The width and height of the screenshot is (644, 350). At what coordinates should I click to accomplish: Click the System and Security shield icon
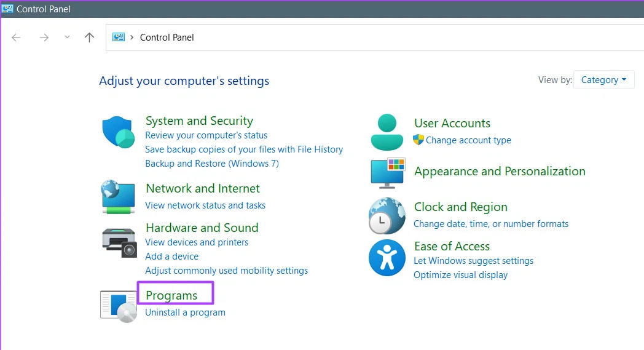pos(118,132)
